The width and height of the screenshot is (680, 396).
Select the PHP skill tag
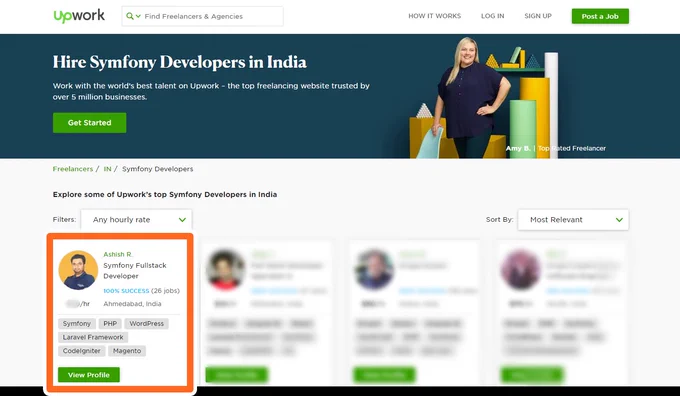[110, 324]
